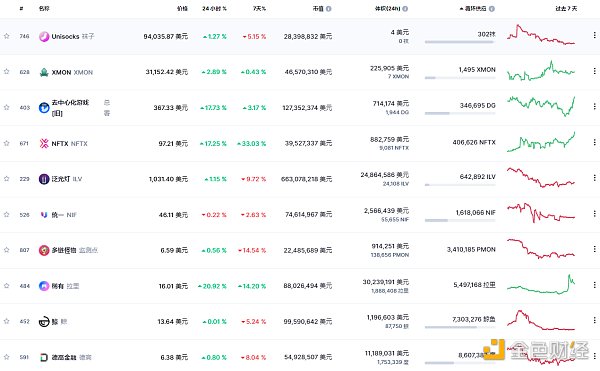The image size is (600, 371).
Task: Click the NFTX pink logo icon
Action: click(x=44, y=143)
